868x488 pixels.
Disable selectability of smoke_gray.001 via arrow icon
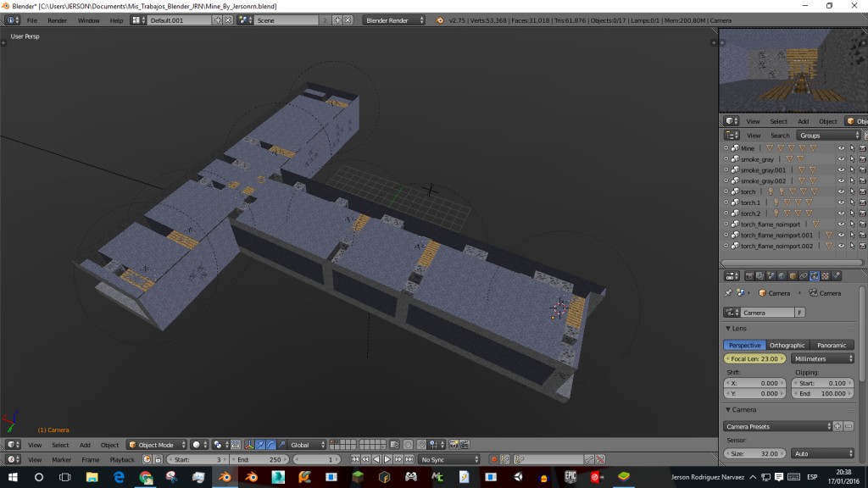pyautogui.click(x=852, y=170)
